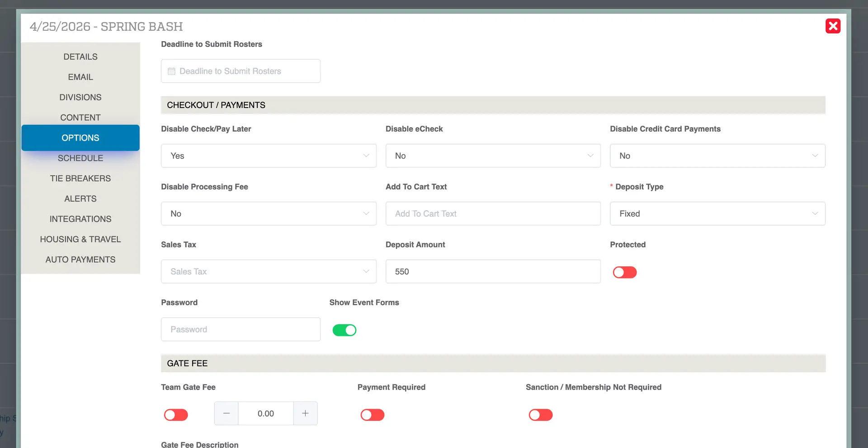Click the Team Gate Fee value 0.00
The image size is (868, 448).
[x=266, y=413]
